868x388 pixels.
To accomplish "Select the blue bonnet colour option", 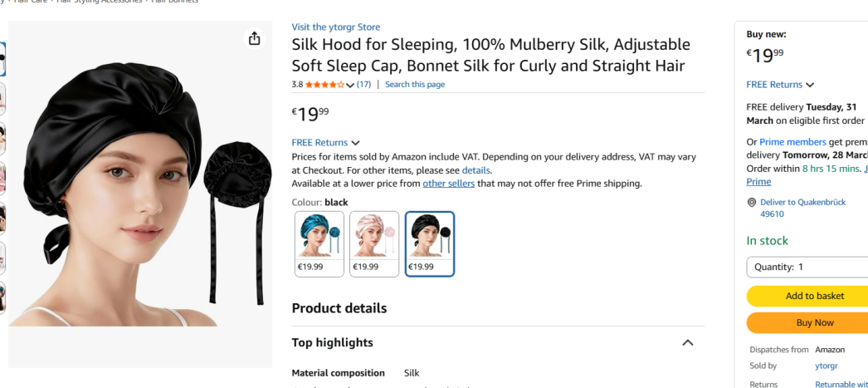I will 319,243.
